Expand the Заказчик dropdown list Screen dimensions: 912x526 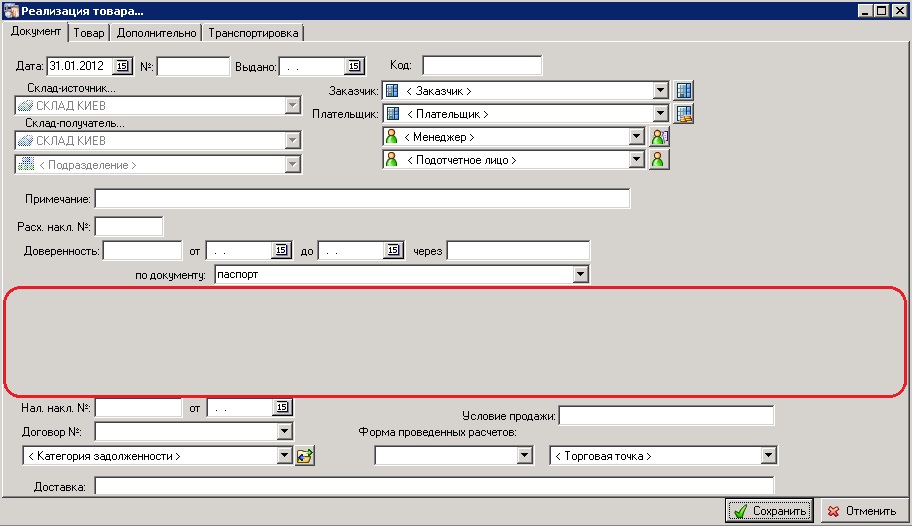660,91
